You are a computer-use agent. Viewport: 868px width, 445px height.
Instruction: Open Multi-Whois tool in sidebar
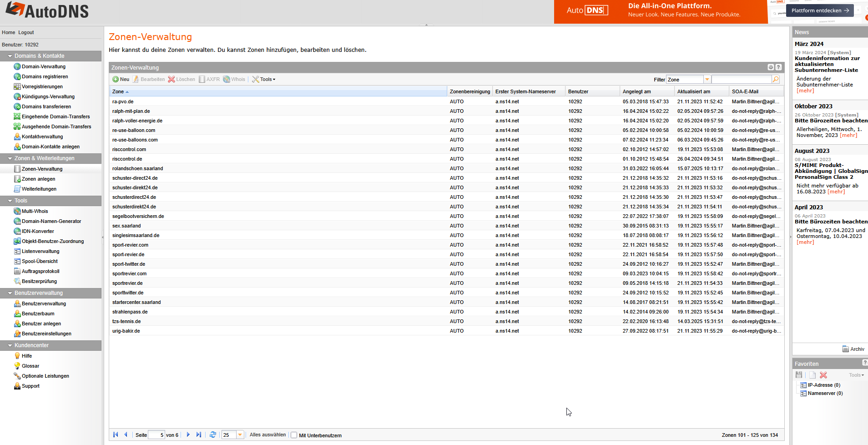point(35,211)
